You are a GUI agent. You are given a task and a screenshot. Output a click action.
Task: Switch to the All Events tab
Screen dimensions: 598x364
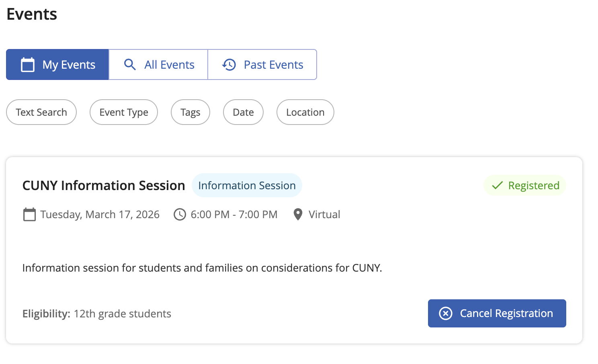(x=158, y=65)
